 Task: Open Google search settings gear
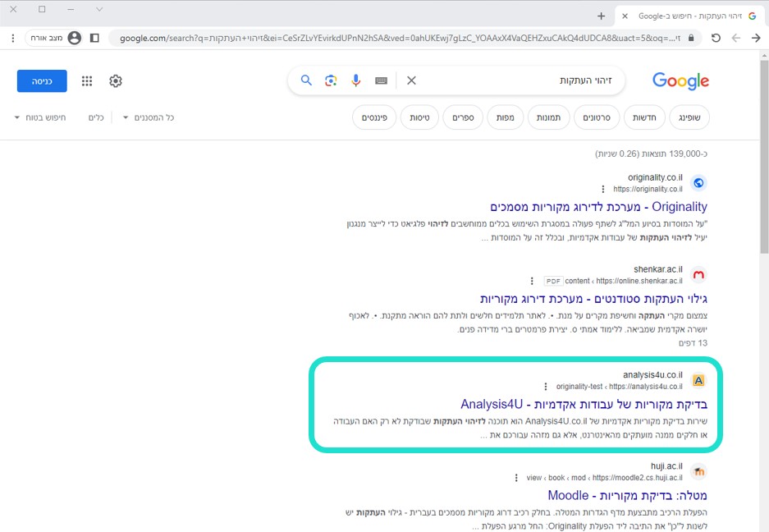116,81
